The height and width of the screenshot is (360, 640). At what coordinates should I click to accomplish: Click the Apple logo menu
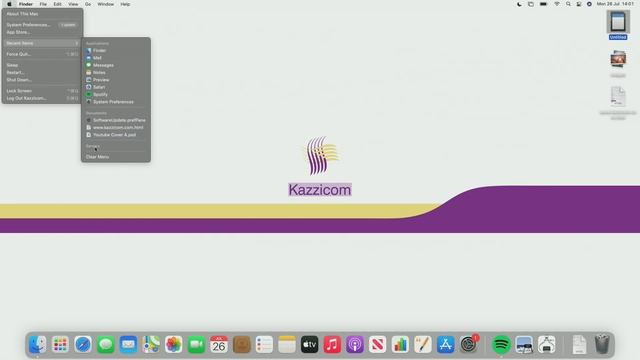pyautogui.click(x=9, y=4)
